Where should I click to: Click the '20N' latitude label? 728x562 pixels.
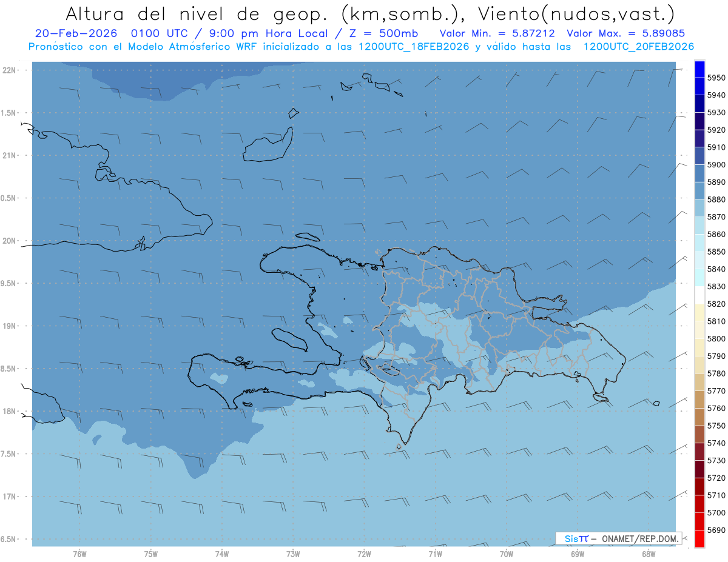pyautogui.click(x=9, y=241)
